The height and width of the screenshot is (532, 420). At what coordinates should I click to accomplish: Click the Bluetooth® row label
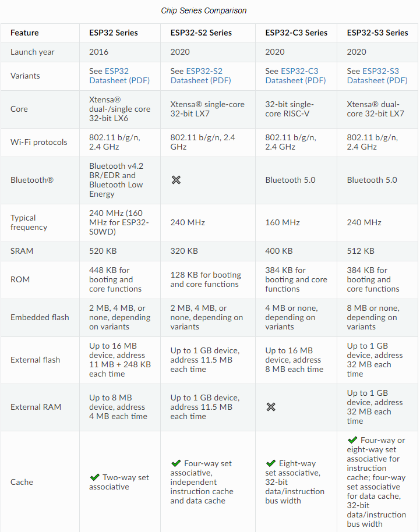pyautogui.click(x=31, y=180)
